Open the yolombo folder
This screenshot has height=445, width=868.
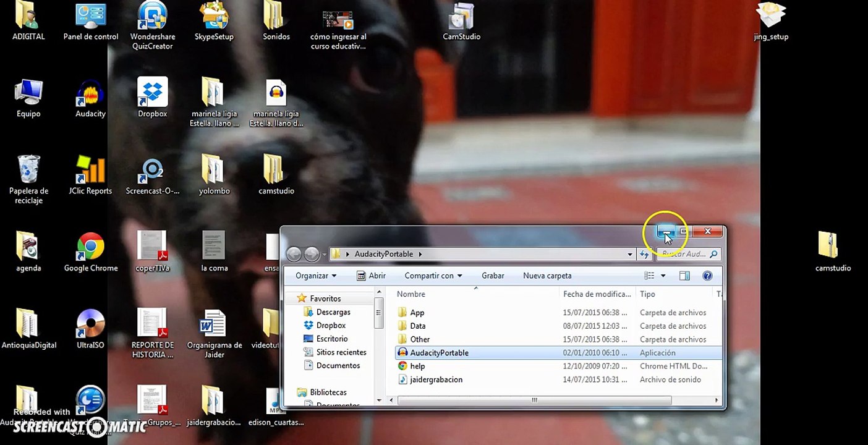coord(214,176)
